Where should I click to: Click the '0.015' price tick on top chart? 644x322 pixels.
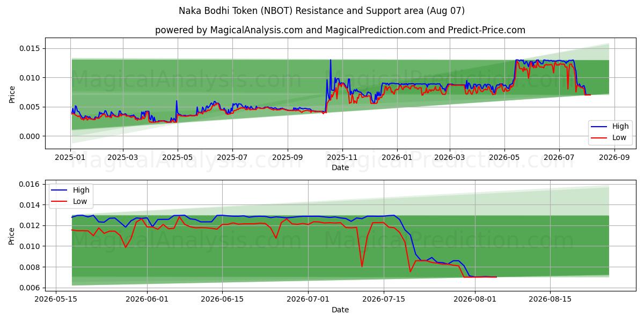(31, 49)
